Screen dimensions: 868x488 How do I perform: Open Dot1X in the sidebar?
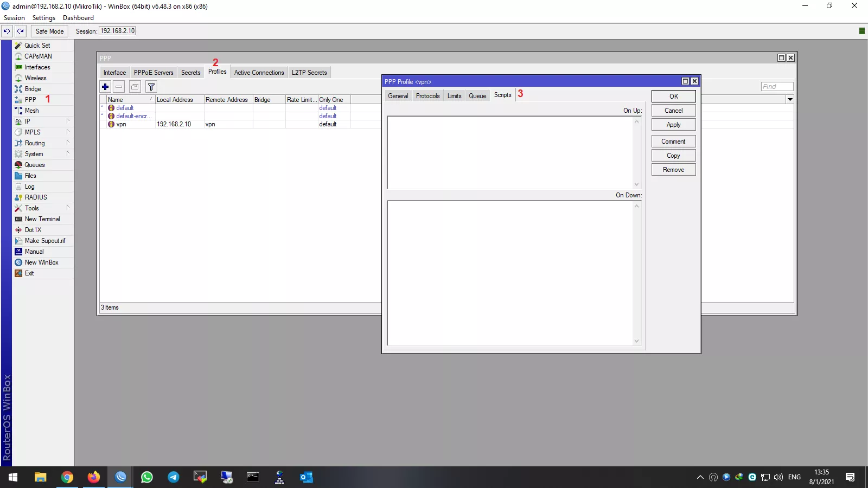[x=33, y=230]
